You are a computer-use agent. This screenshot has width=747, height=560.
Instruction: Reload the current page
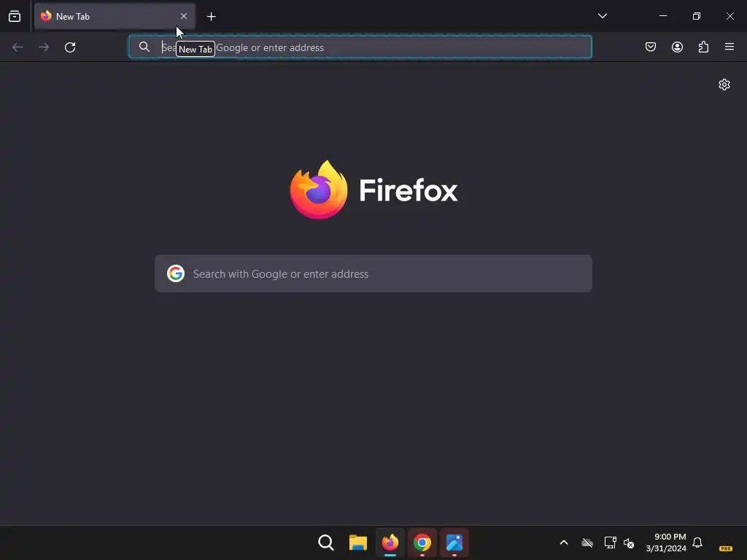tap(70, 47)
